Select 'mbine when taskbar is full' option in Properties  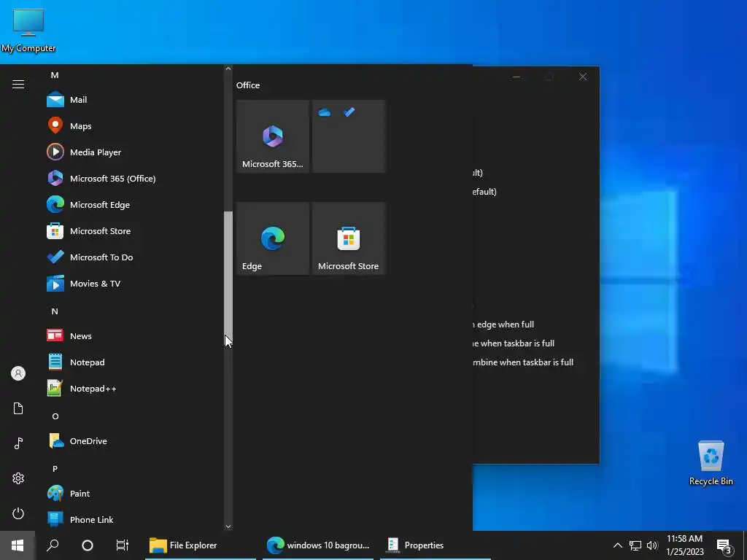coord(523,362)
